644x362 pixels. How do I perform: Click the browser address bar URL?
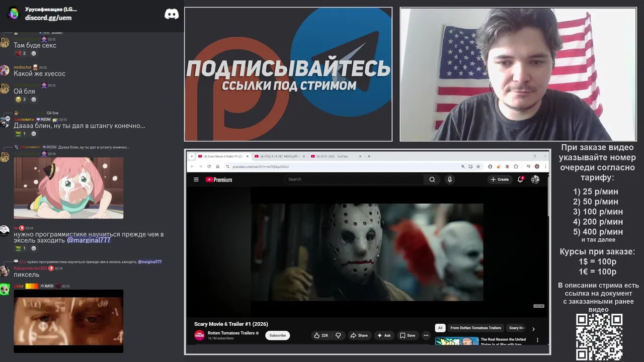pos(261,166)
